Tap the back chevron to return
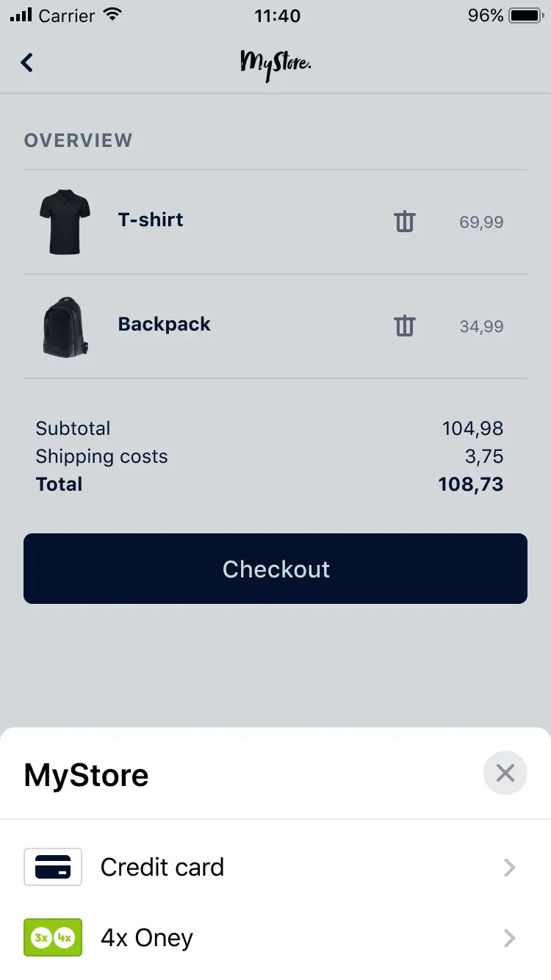This screenshot has height=980, width=551. tap(26, 62)
